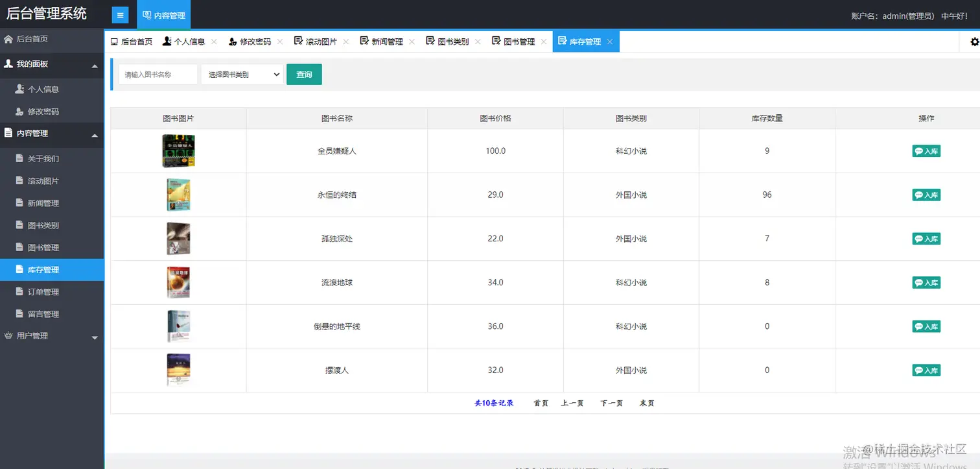Close the 图书管理 tab
Screen dimensions: 980x469
tap(544, 42)
